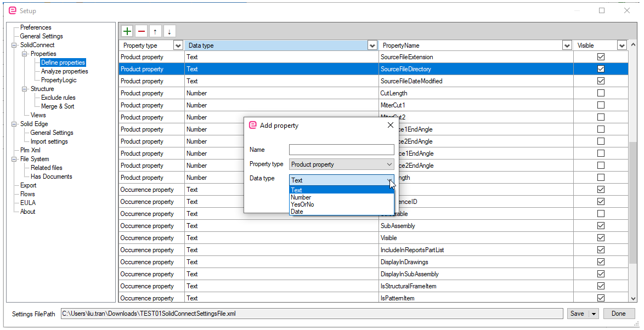The height and width of the screenshot is (330, 644).
Task: Open Property type combo box in dialog
Action: (342, 164)
